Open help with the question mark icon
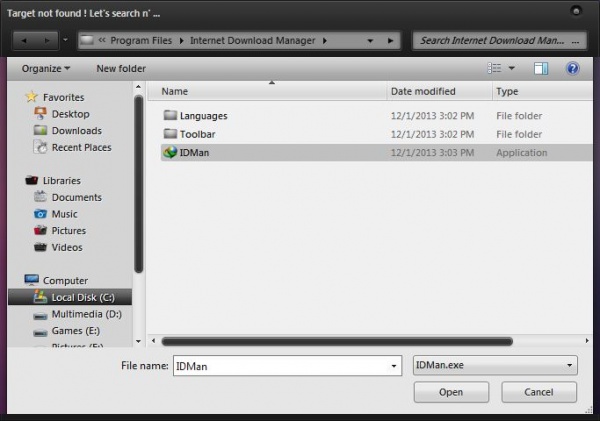 click(x=572, y=69)
